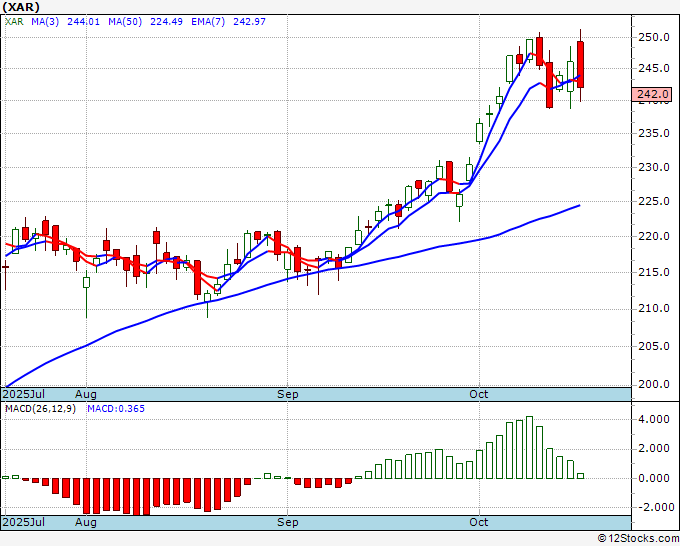
Task: Click the 250.0 price axis label
Action: pyautogui.click(x=654, y=37)
